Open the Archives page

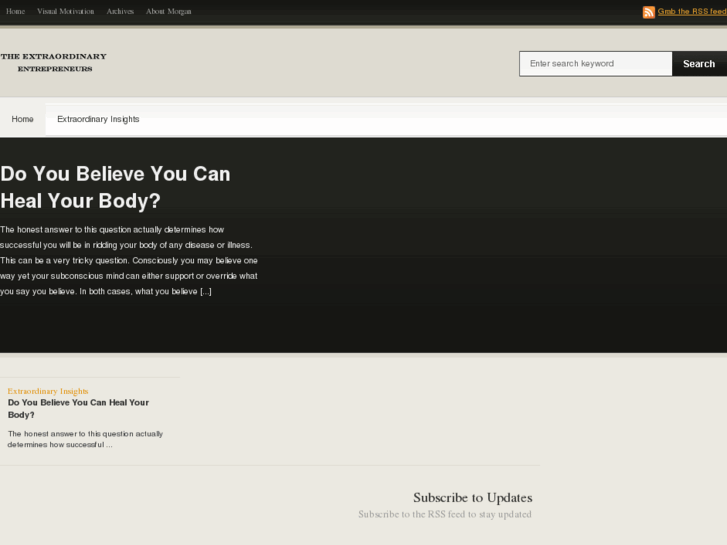point(120,12)
